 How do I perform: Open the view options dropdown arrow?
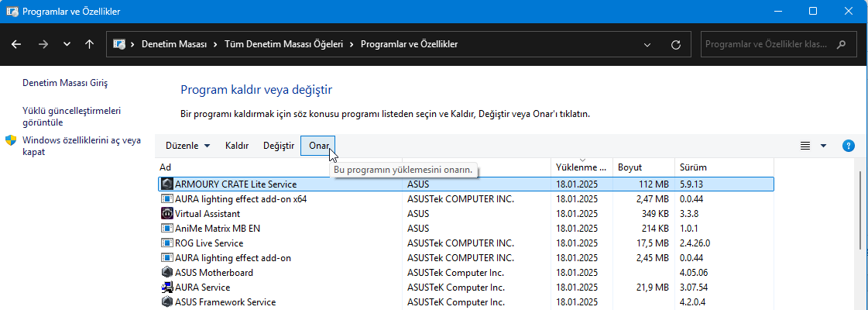pyautogui.click(x=823, y=146)
